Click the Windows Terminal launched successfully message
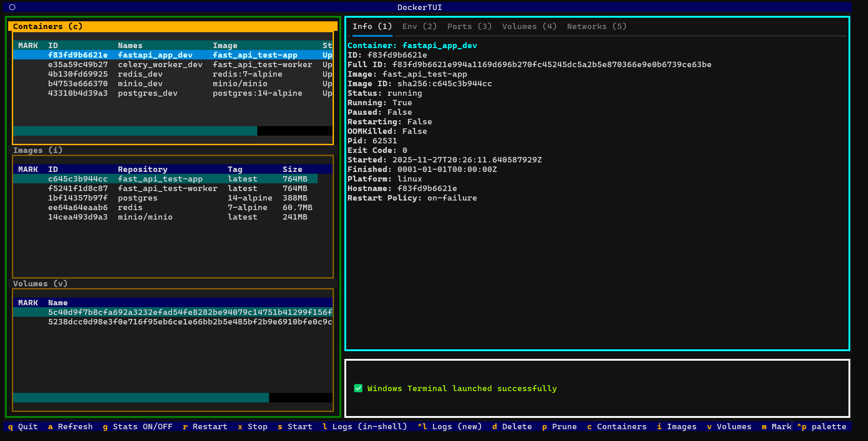This screenshot has height=441, width=868. [x=462, y=388]
